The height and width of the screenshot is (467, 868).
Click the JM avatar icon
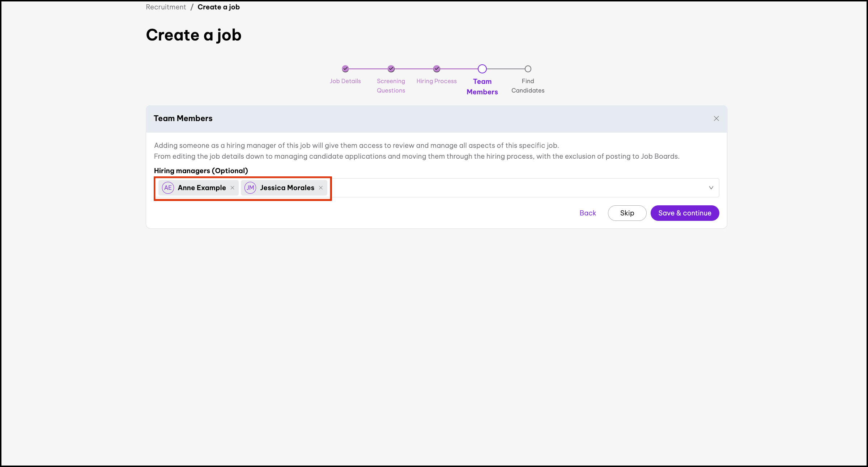(x=250, y=188)
